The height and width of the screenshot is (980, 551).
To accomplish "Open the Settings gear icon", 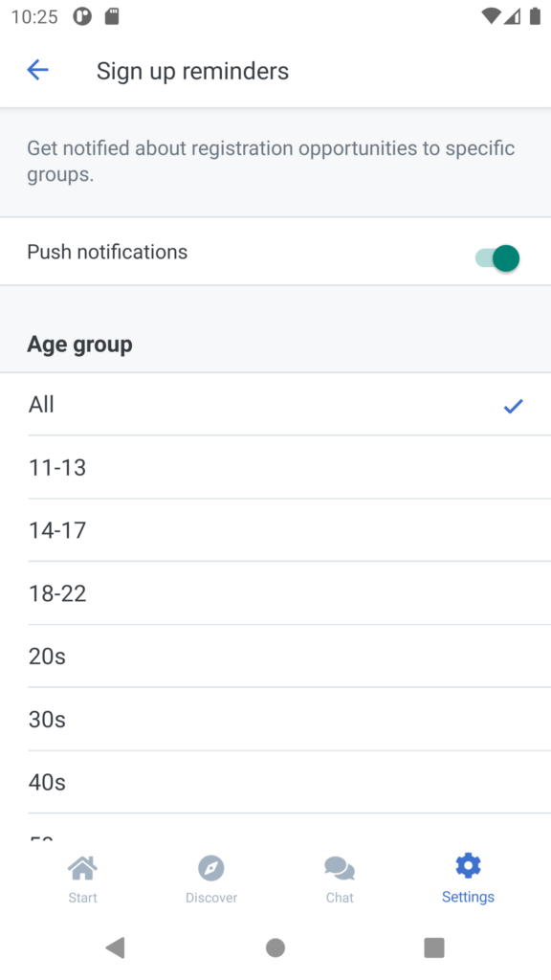I will 468,865.
